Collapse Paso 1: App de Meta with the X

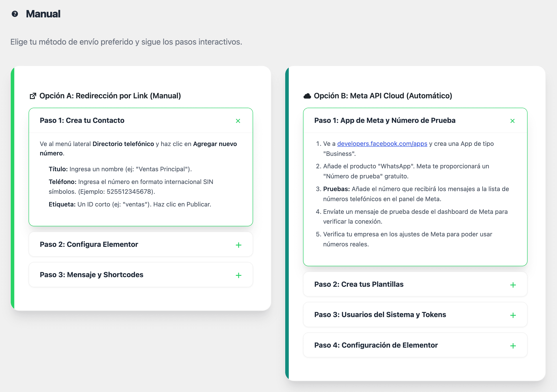point(512,121)
